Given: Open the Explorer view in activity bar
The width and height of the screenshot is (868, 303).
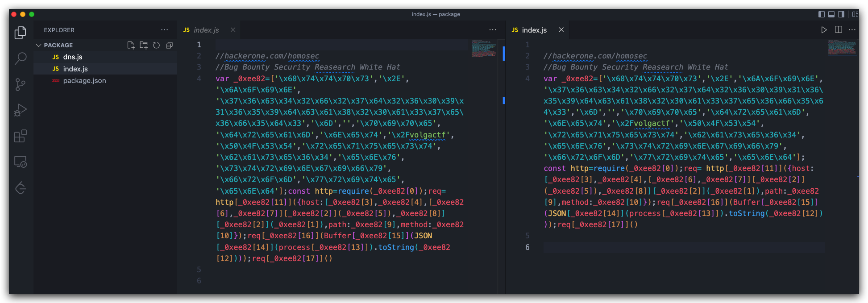Looking at the screenshot, I should [21, 33].
